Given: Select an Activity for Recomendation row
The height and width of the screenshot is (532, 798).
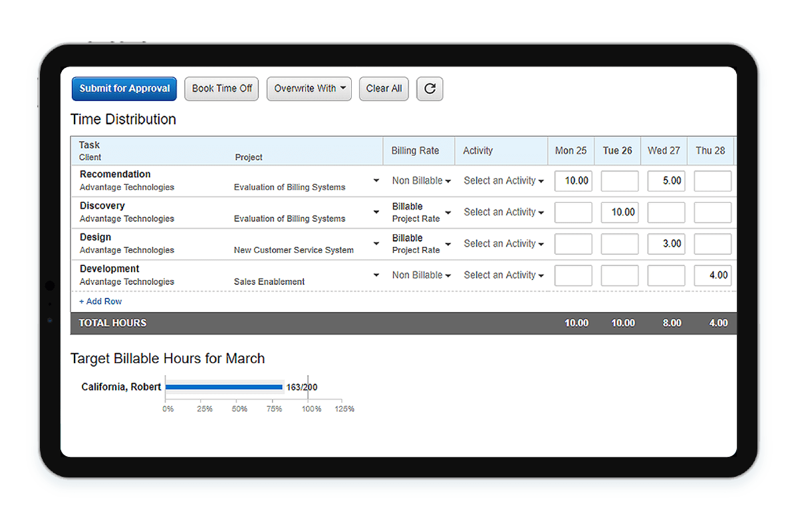Looking at the screenshot, I should click(503, 181).
